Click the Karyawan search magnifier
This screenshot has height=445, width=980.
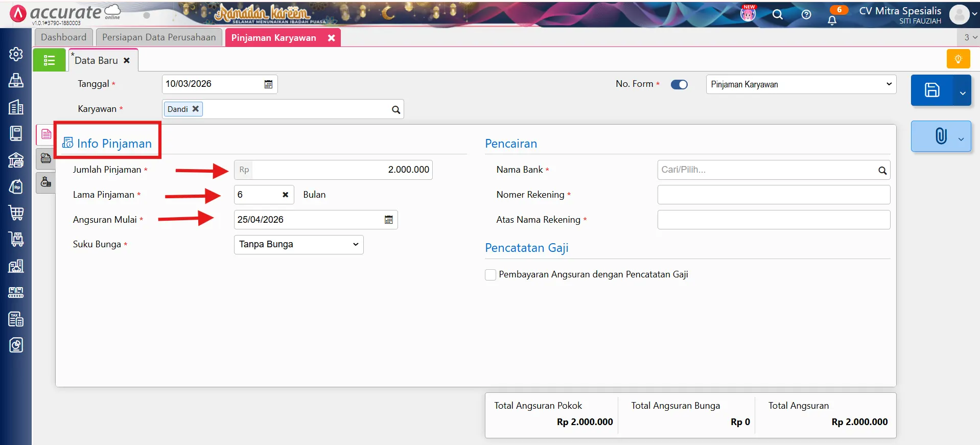coord(395,109)
